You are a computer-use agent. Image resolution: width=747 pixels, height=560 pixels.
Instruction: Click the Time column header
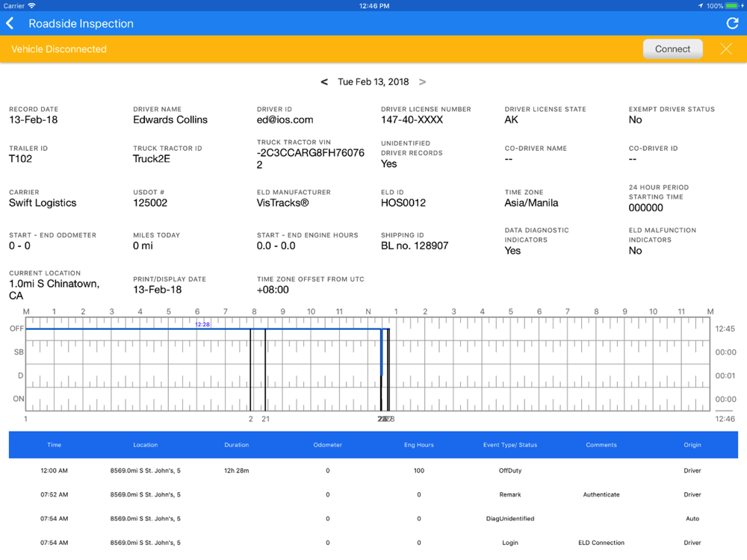[x=55, y=445]
